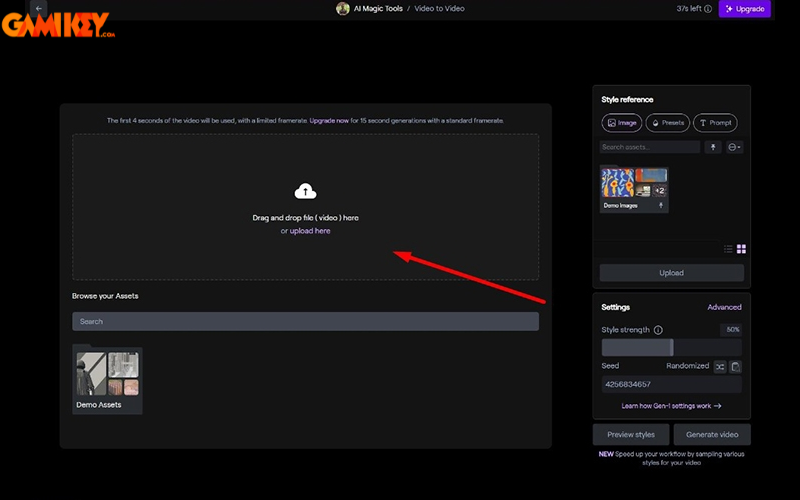Switch assets to grid view
The image size is (800, 500).
(x=741, y=249)
